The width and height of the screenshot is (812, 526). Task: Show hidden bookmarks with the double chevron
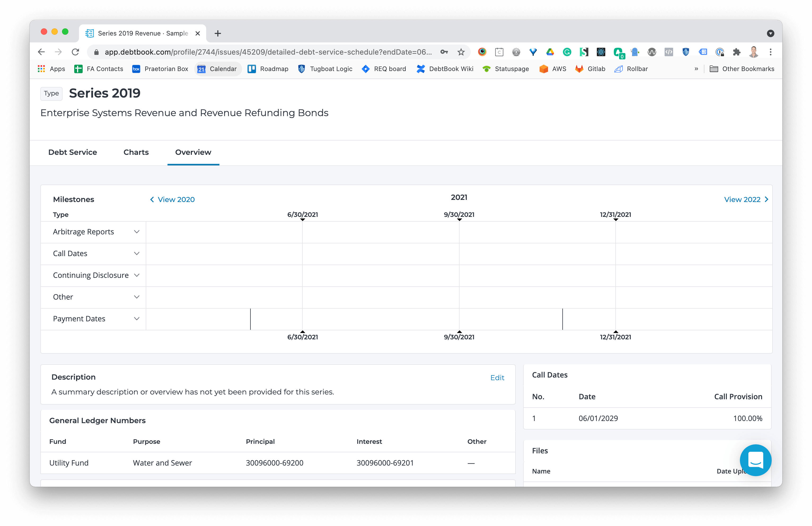[x=696, y=69]
